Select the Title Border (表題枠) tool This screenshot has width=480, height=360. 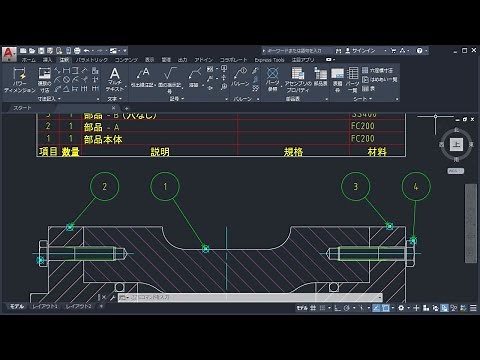337,80
